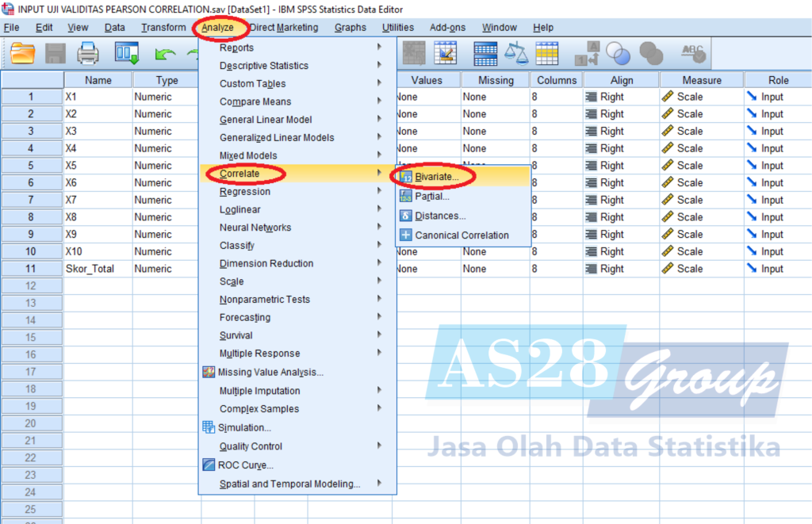Click the Print toolbar icon
Image resolution: width=812 pixels, height=524 pixels.
pos(88,53)
